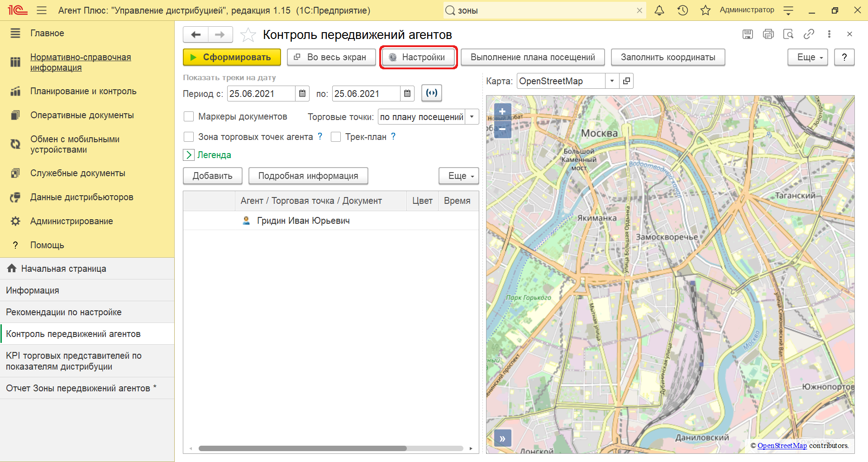The height and width of the screenshot is (462, 868).
Task: Open the 1C main menu hamburger icon
Action: pyautogui.click(x=42, y=10)
